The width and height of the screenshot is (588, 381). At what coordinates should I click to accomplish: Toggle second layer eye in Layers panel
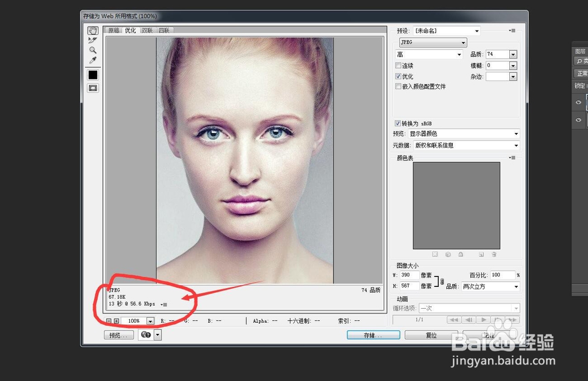coord(578,119)
